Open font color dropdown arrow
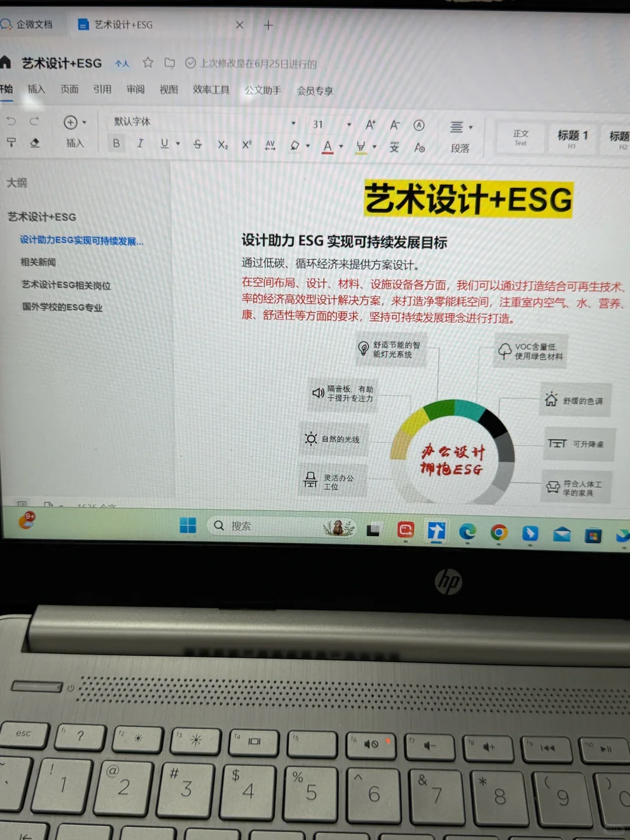Screen dimensions: 630x840 click(x=341, y=147)
